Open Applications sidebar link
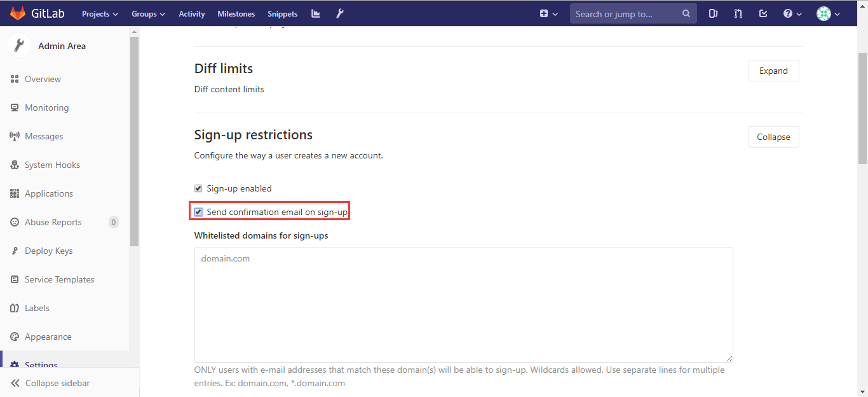This screenshot has height=397, width=868. click(49, 193)
